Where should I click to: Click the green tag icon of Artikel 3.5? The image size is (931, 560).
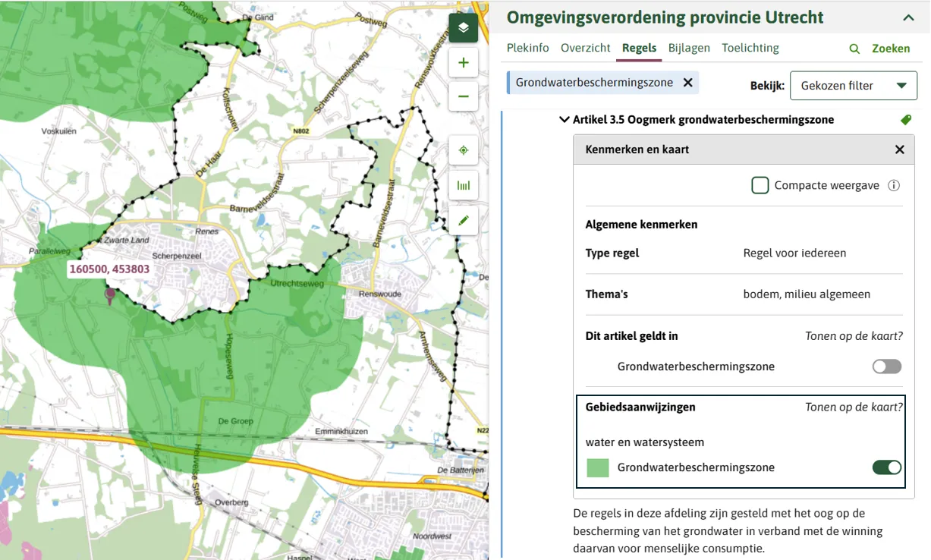(x=905, y=120)
